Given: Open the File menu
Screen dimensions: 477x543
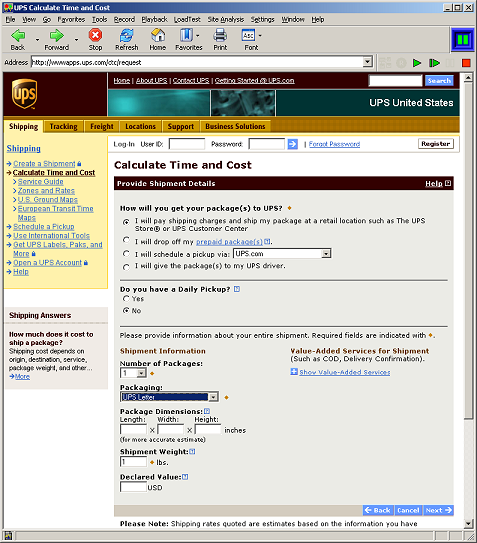Looking at the screenshot, I should pos(10,19).
